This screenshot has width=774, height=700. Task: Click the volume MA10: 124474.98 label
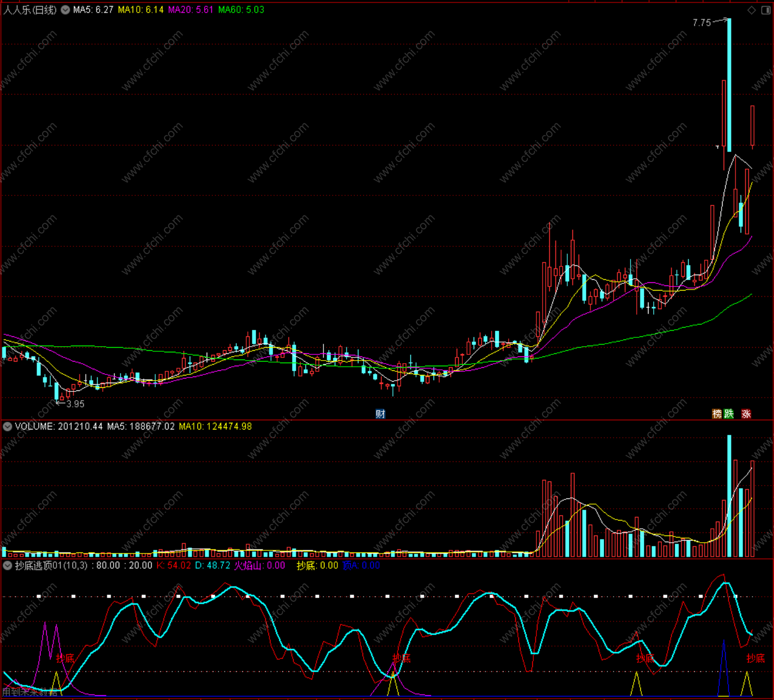tap(215, 426)
